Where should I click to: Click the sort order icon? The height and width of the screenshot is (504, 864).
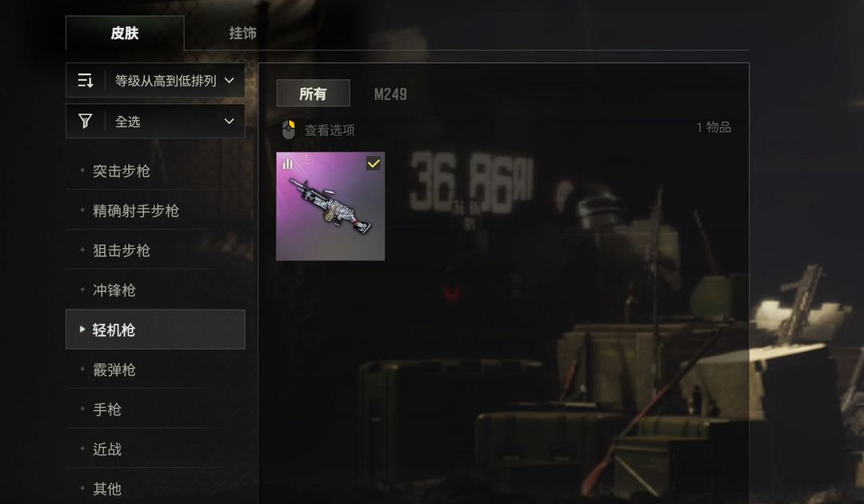coord(86,81)
